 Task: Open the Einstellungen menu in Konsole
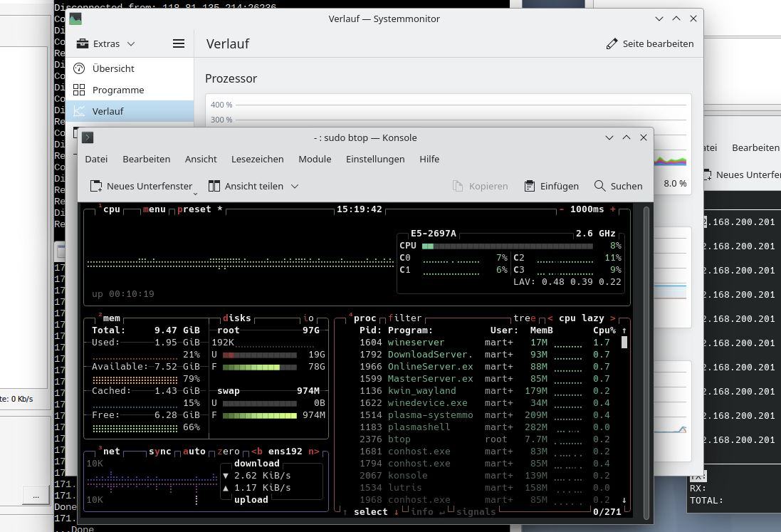click(x=375, y=160)
